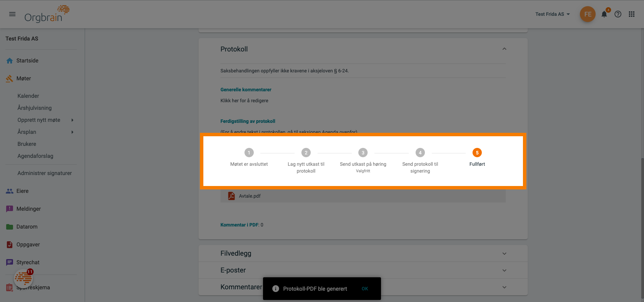Click Kommentar i PDF label
The image size is (644, 302).
click(239, 225)
